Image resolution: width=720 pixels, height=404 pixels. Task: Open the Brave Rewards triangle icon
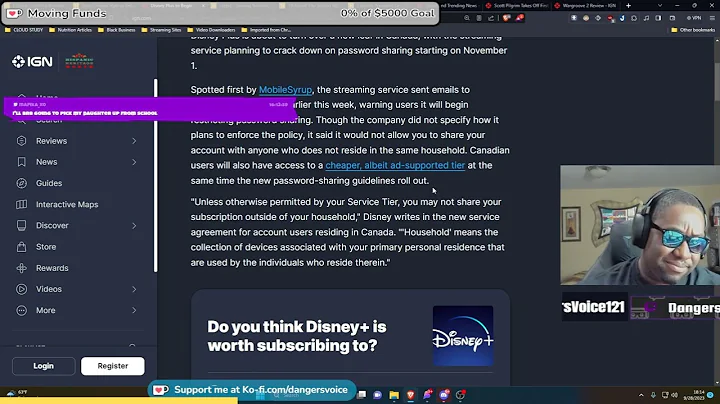click(519, 18)
